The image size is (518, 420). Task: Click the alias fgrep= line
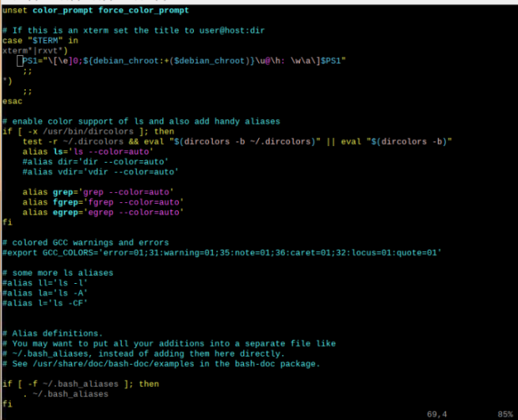pos(103,202)
